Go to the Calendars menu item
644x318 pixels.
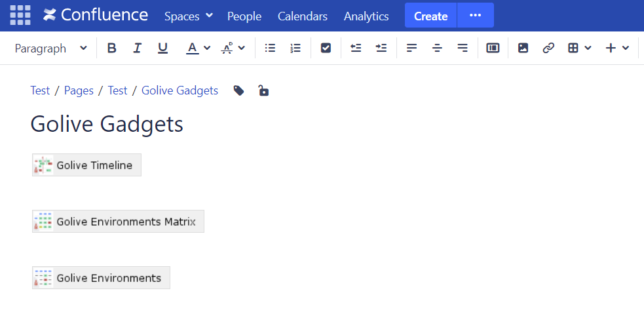[x=303, y=16]
